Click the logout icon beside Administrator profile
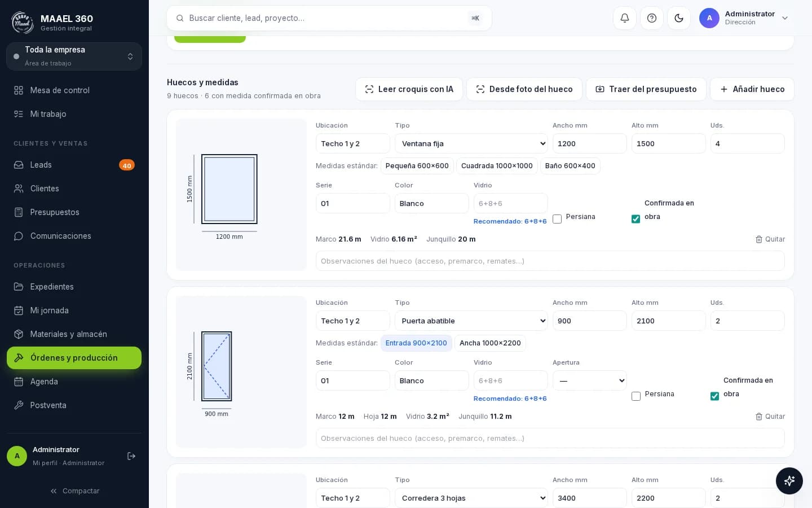Viewport: 812px width, 508px height. pos(131,456)
